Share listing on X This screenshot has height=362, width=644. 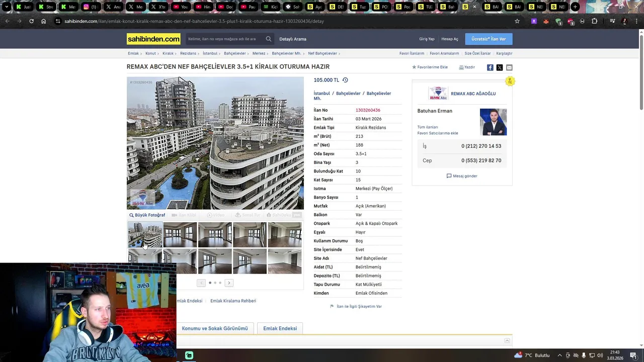pyautogui.click(x=500, y=67)
